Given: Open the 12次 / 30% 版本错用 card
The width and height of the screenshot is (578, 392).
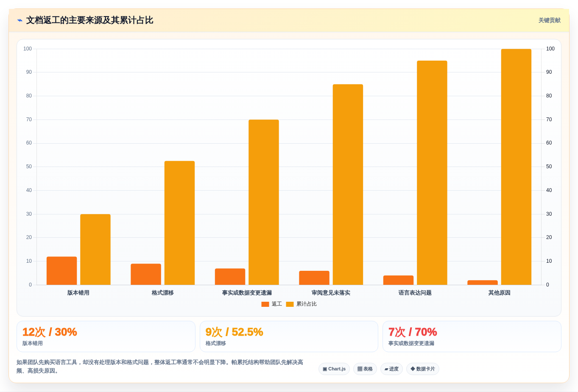Looking at the screenshot, I should [x=106, y=336].
